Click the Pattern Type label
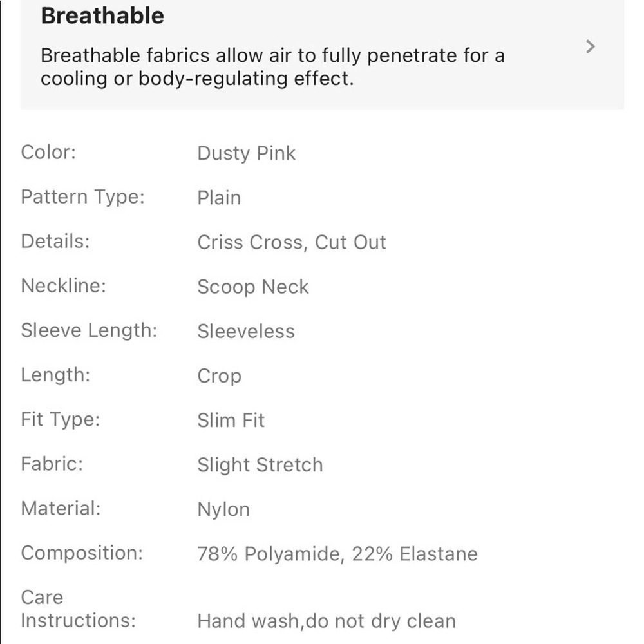Screen dimensions: 644x644 point(82,196)
